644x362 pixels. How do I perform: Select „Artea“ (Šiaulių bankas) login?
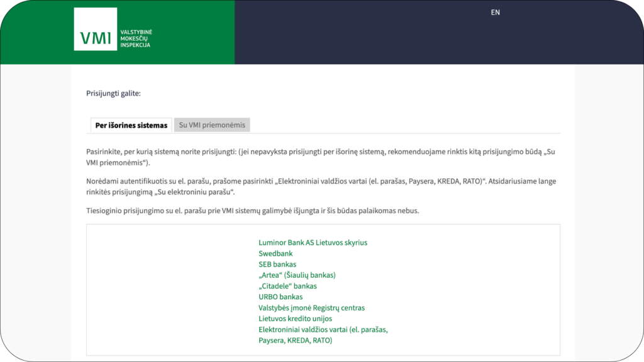click(x=297, y=275)
